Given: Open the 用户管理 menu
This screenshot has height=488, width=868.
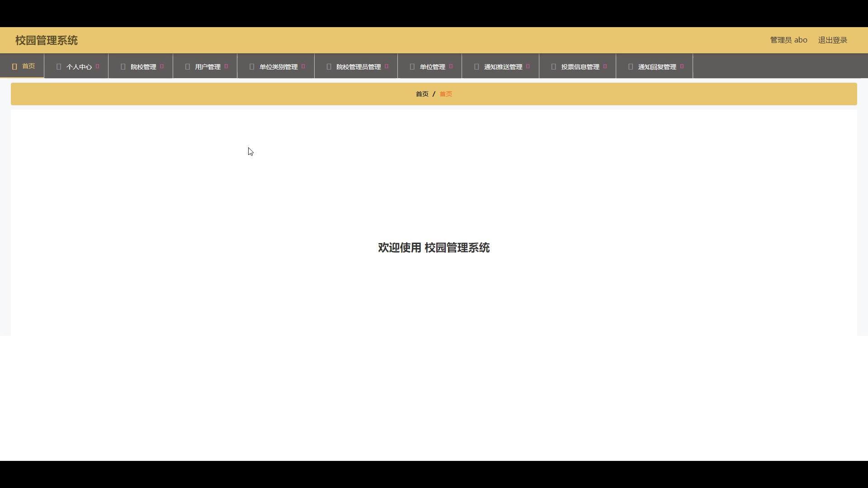Looking at the screenshot, I should click(205, 66).
